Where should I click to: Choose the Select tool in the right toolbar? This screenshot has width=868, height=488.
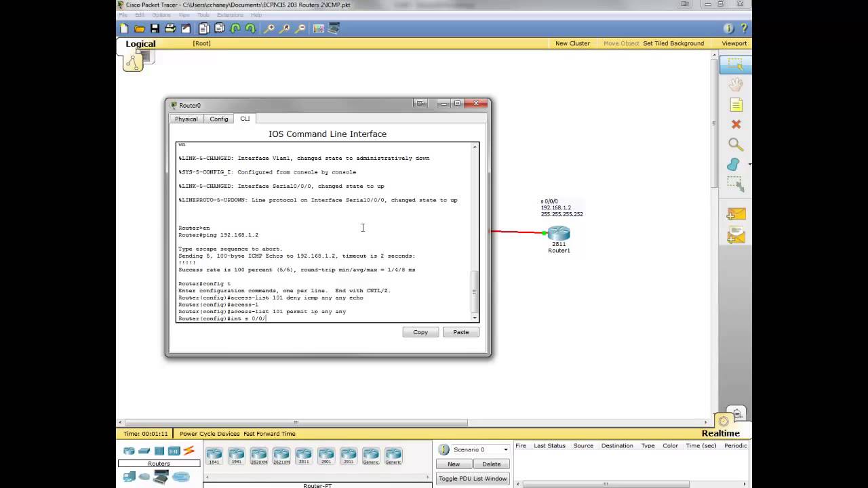(x=736, y=65)
